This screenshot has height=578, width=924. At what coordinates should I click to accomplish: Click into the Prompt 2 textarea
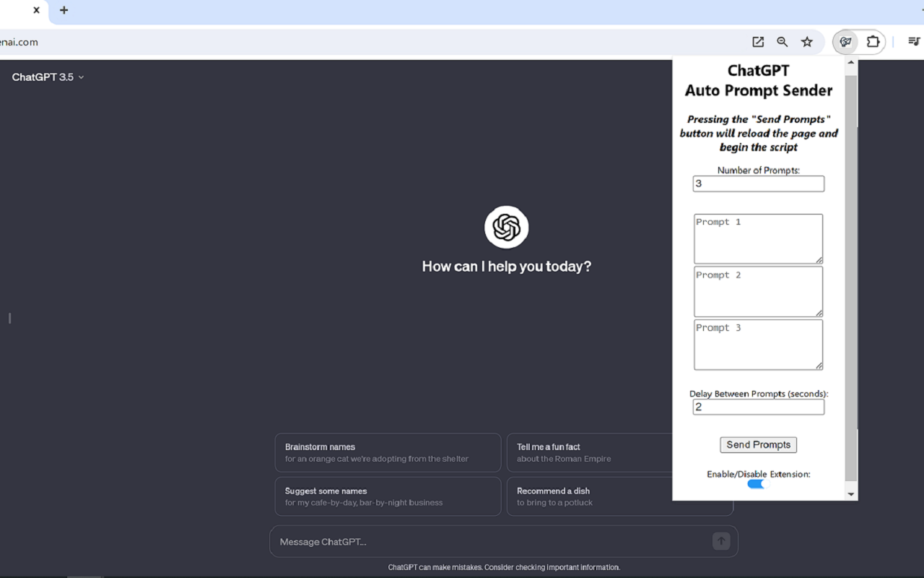pos(758,291)
